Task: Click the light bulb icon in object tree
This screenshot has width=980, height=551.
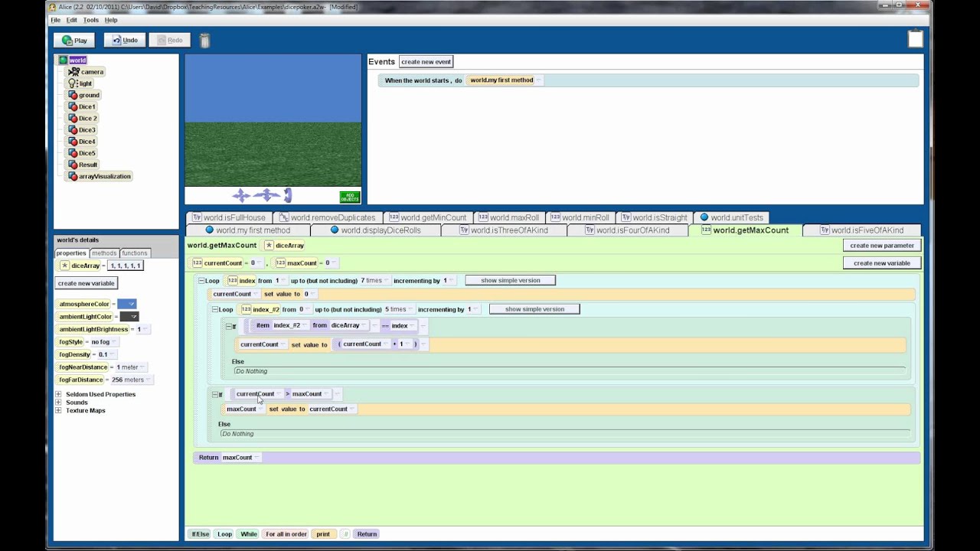Action: 73,83
